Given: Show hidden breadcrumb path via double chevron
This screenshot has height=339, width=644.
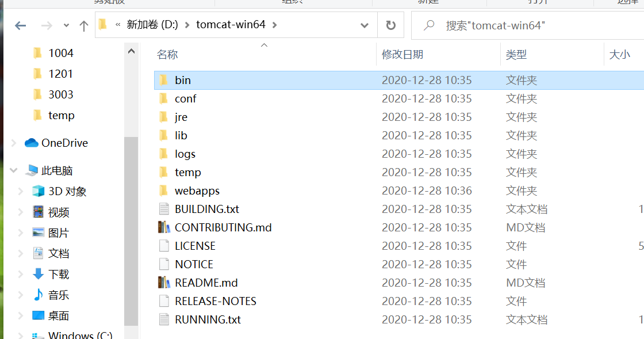Looking at the screenshot, I should [x=118, y=25].
